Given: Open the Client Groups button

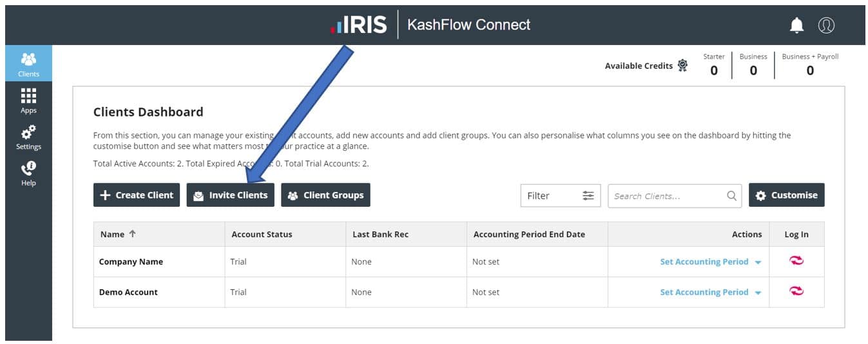Looking at the screenshot, I should click(x=325, y=195).
